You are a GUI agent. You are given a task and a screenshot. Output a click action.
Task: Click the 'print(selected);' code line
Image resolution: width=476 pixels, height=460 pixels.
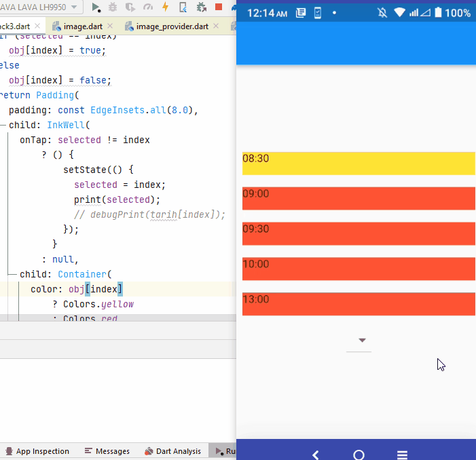[117, 199]
